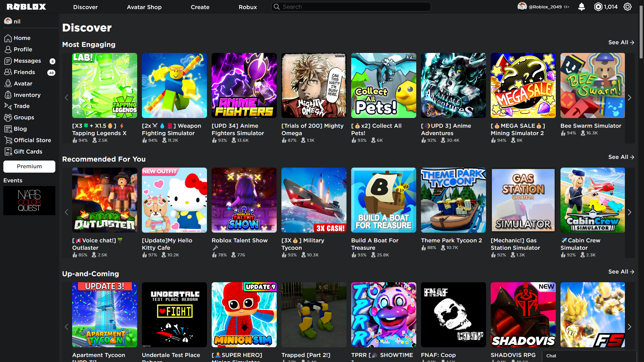Click the Avatar sidebar icon

[8, 84]
